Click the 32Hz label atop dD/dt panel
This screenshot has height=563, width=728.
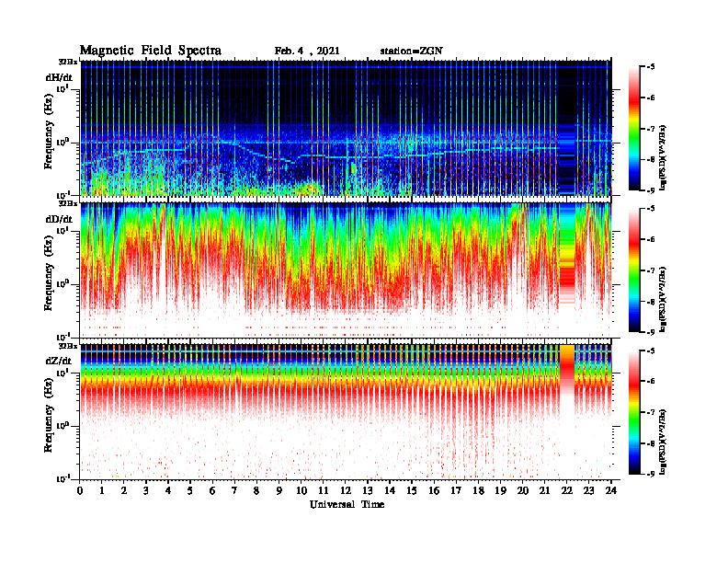(68, 203)
